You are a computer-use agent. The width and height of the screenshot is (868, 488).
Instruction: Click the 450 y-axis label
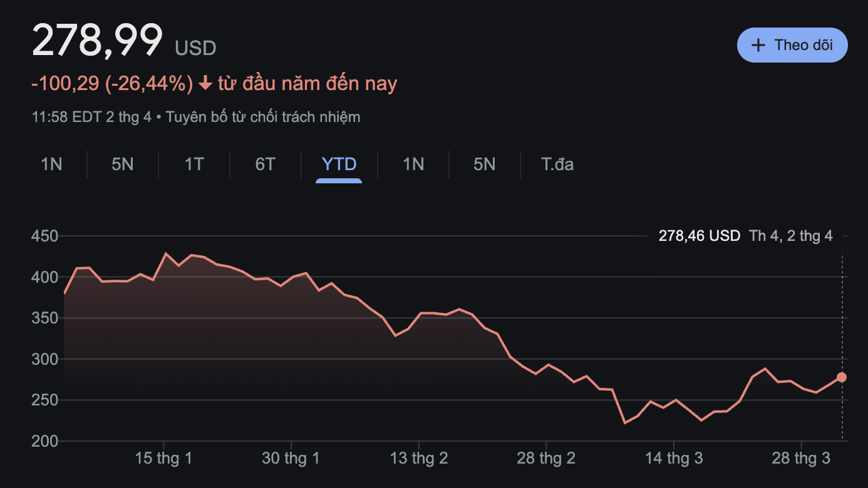point(44,236)
